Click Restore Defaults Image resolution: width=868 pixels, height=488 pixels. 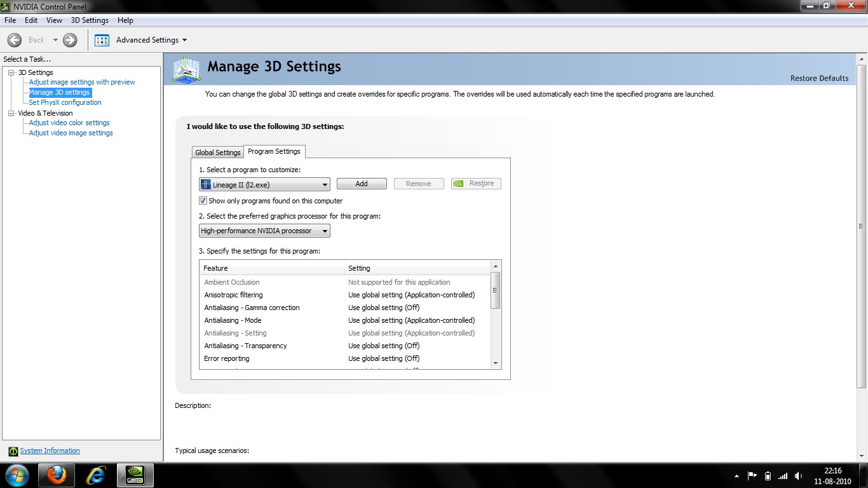(819, 78)
